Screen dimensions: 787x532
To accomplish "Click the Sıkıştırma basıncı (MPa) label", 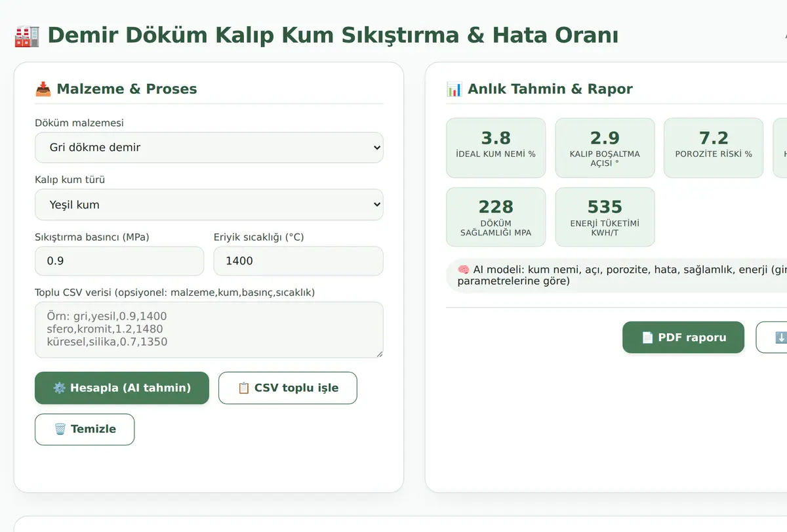I will point(92,237).
